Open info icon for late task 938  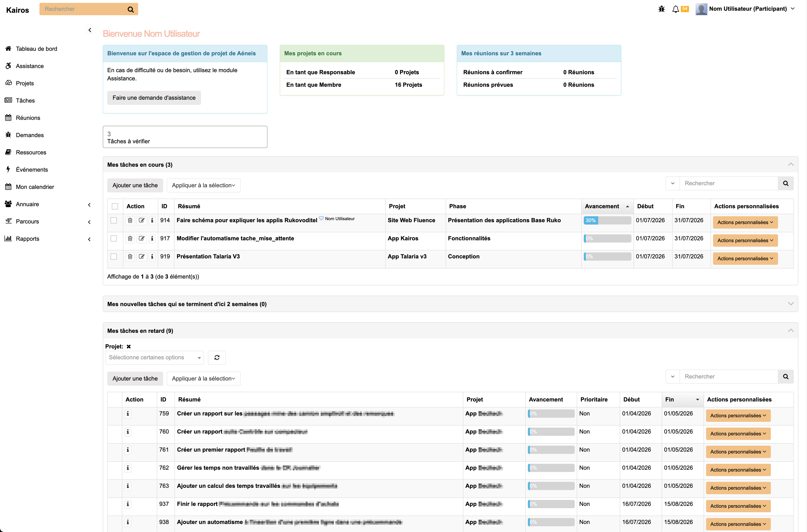pos(128,522)
